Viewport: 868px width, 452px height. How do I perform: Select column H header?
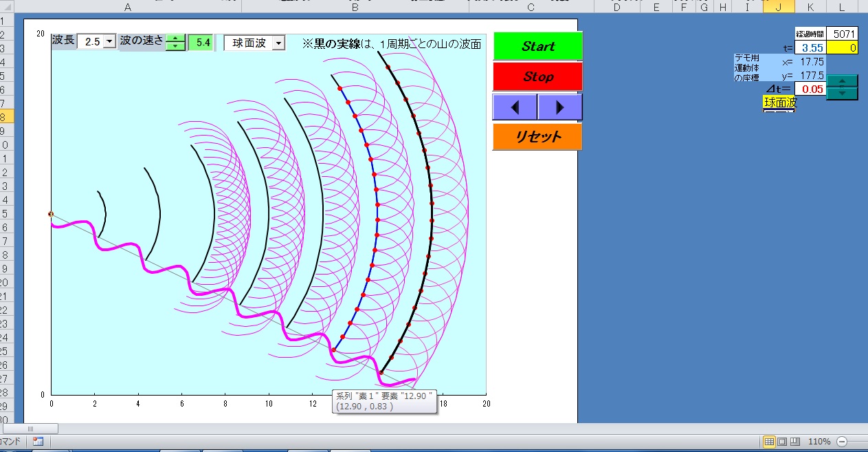[x=723, y=7]
